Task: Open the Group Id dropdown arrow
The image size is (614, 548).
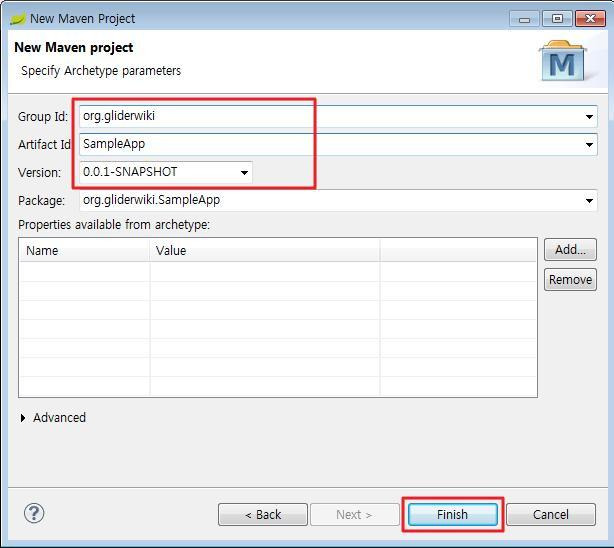Action: (x=589, y=117)
